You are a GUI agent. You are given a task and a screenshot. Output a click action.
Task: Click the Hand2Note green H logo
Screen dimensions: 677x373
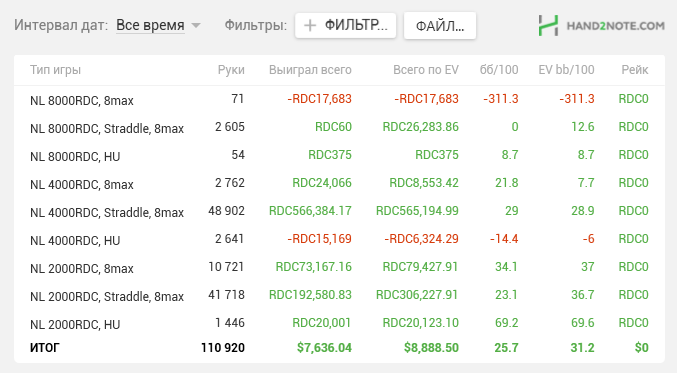click(548, 25)
